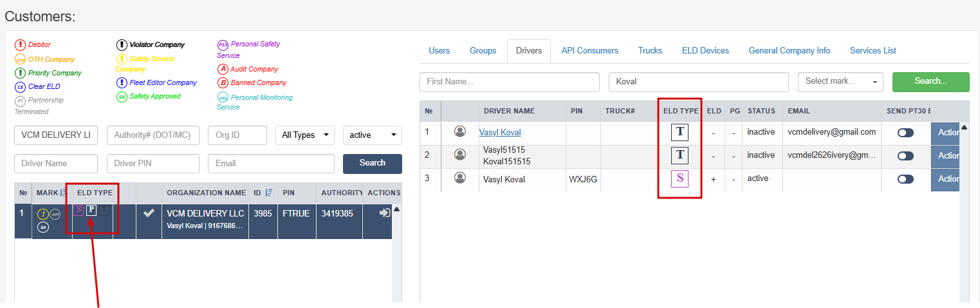
Task: Open the ELD Devices tab
Action: [705, 51]
